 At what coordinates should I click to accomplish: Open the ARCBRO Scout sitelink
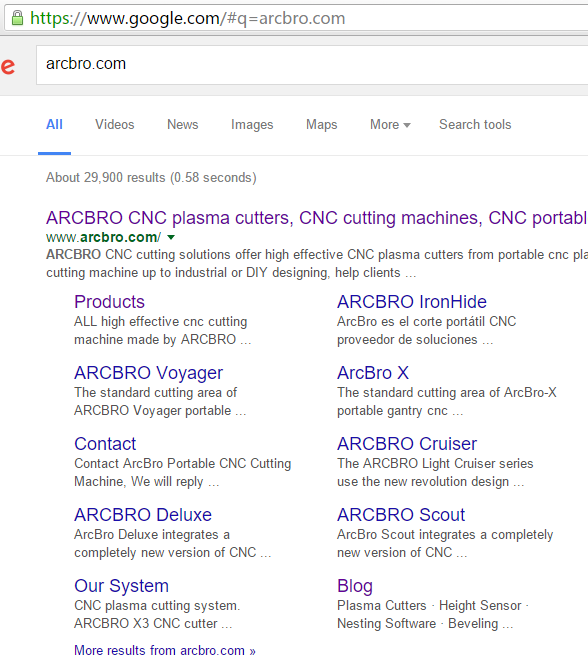point(401,515)
